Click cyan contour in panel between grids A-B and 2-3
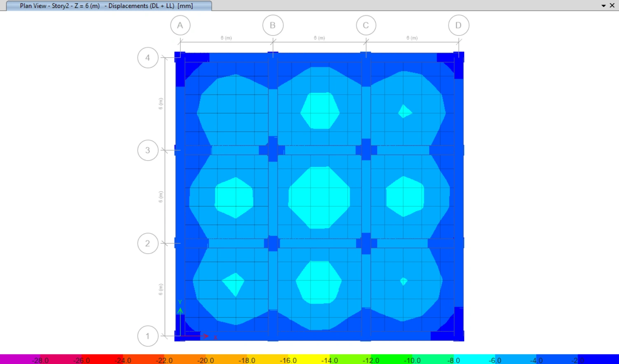Screen dimensions: 619x364 [x=234, y=198]
